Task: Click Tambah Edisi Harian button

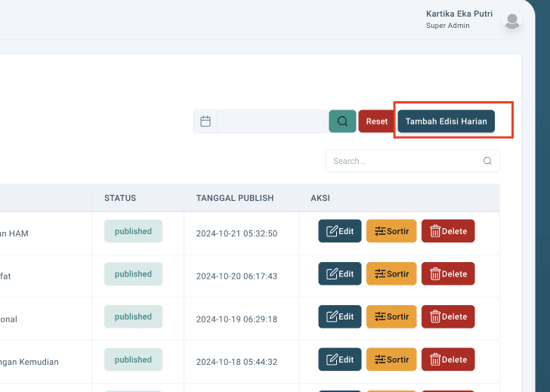Action: [x=446, y=122]
